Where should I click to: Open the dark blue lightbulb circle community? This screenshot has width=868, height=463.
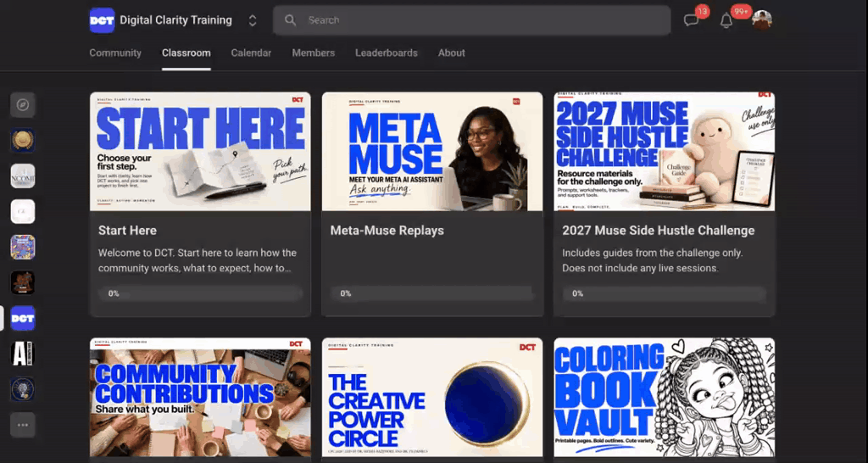point(23,389)
